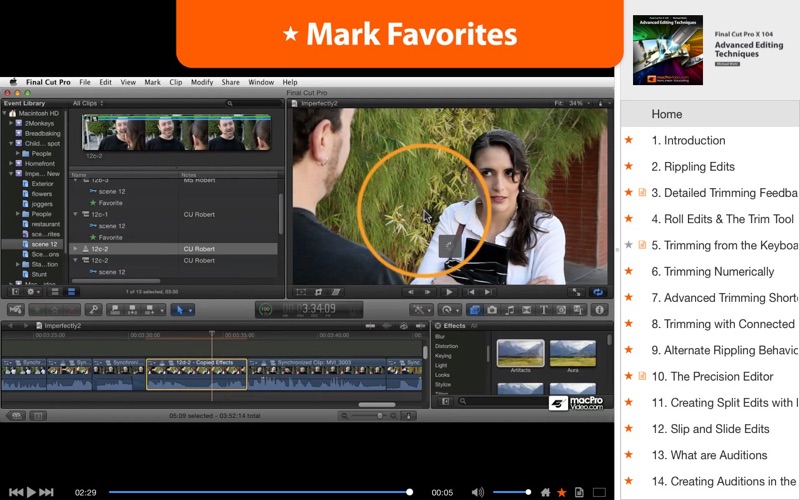Adjust the timeline zoom slider
The height and width of the screenshot is (500, 800).
click(368, 416)
